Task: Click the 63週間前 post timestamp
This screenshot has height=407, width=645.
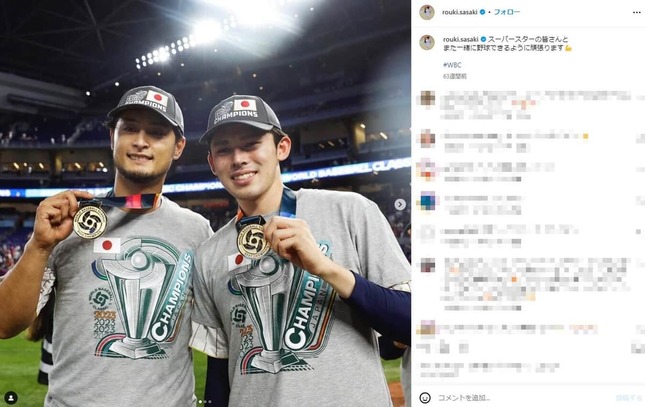Action: pos(455,77)
